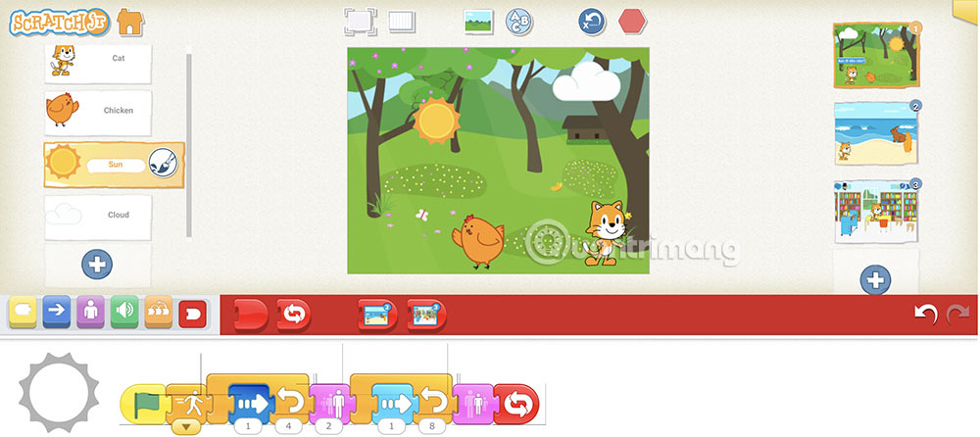Open the change background picker
Viewport: 980px width, 437px height.
pos(479,22)
